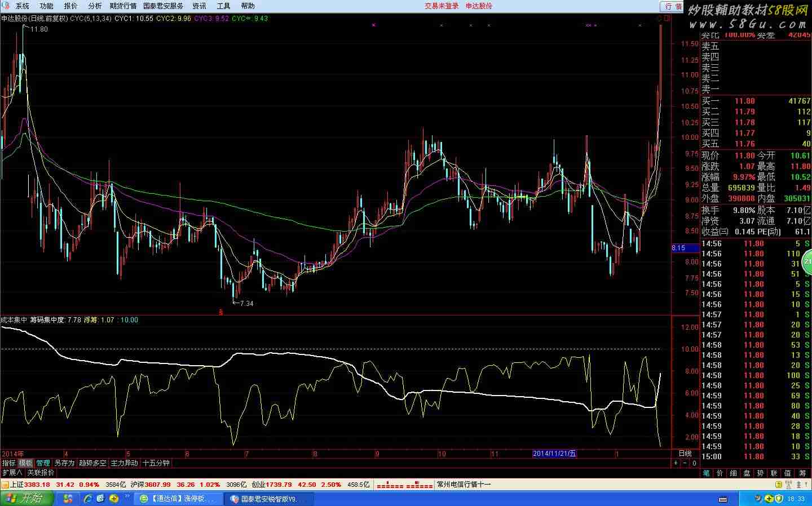Viewport: 812px width, 506px height.
Task: Open the 功能 menu
Action: pos(47,6)
